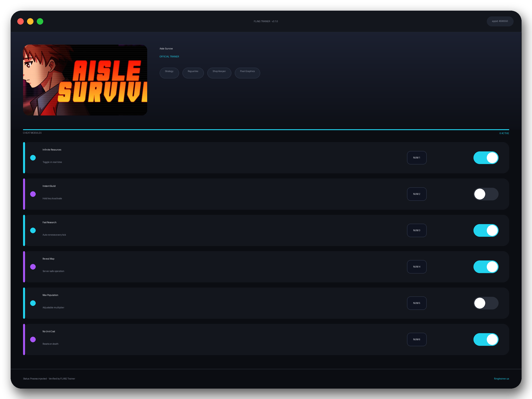Click the NUM 1 hotkey button

click(x=417, y=158)
